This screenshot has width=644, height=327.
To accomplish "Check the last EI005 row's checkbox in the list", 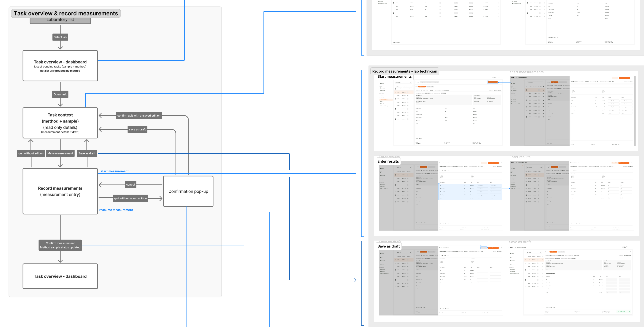I will [x=395, y=119].
